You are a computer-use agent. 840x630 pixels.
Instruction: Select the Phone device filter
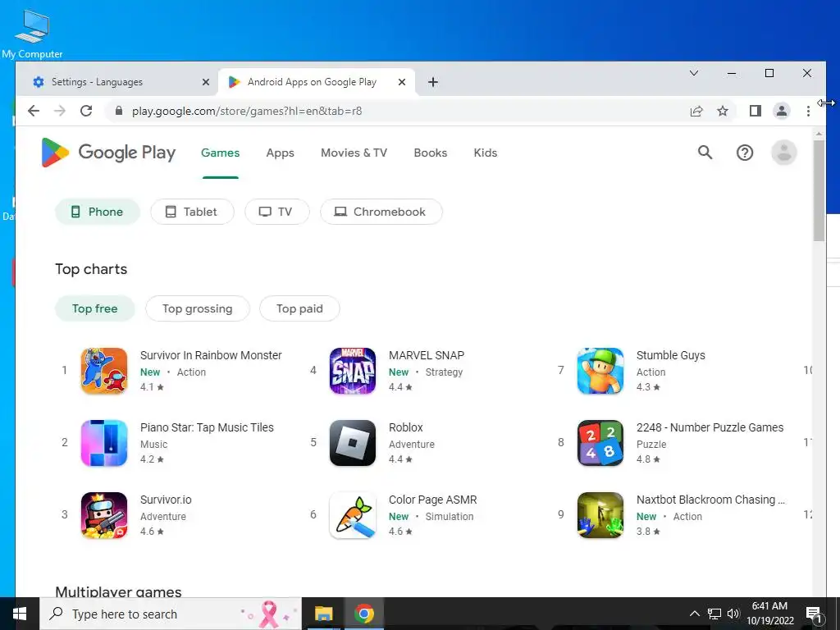click(x=98, y=212)
